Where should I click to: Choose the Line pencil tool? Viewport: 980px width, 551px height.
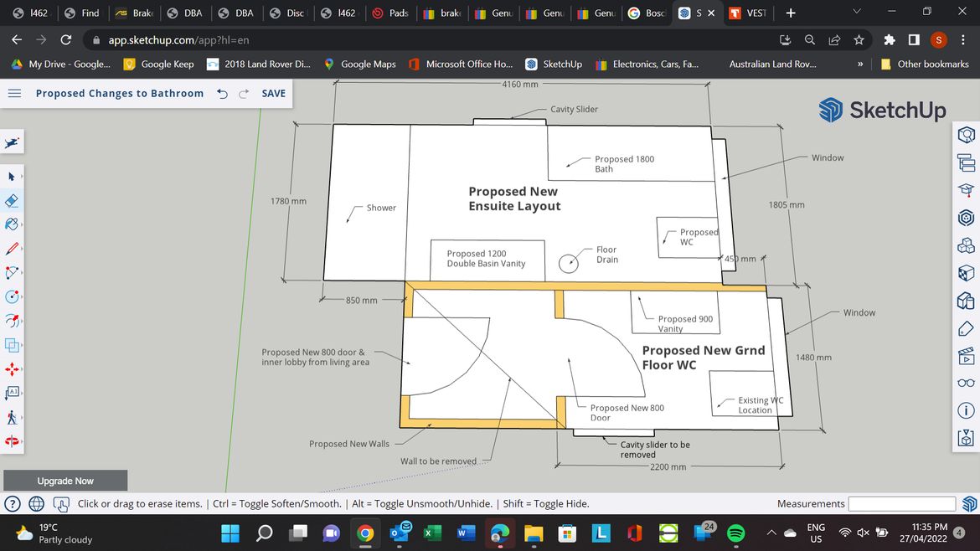click(x=12, y=249)
